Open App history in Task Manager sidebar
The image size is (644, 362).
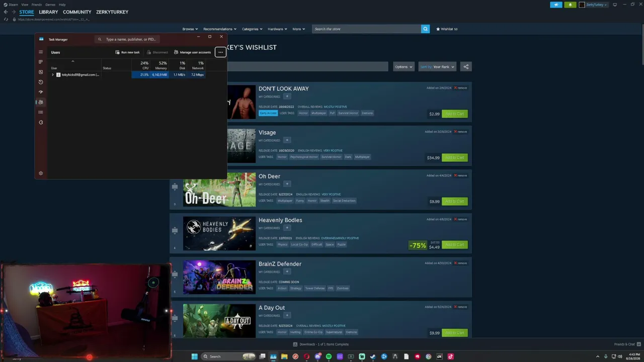point(41,82)
